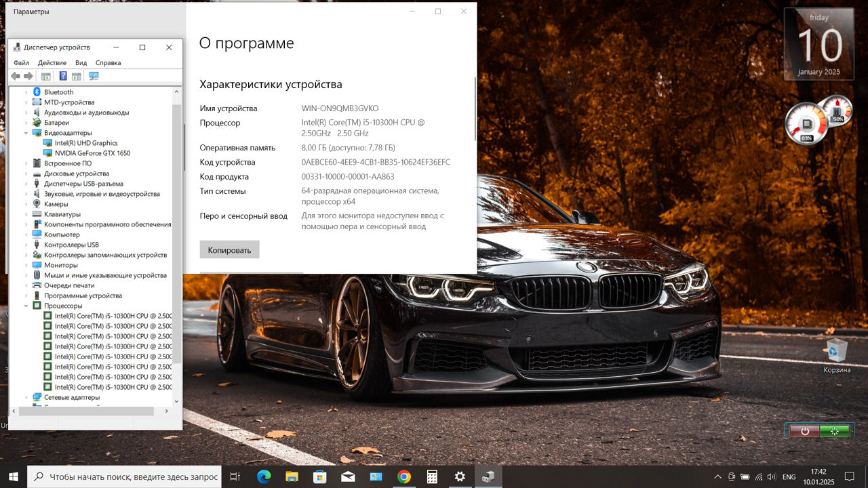Click the CPU meter gauge gadget
This screenshot has width=868, height=488.
[x=806, y=124]
